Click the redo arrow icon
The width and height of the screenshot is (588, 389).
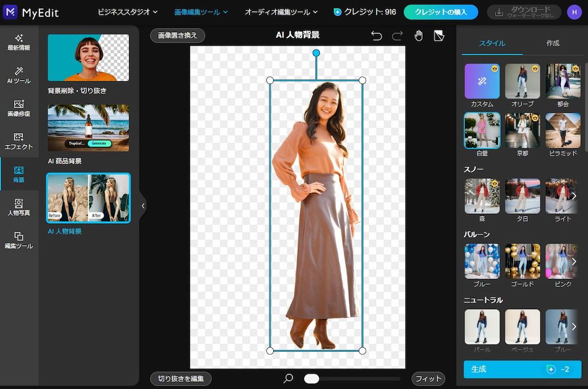[397, 35]
